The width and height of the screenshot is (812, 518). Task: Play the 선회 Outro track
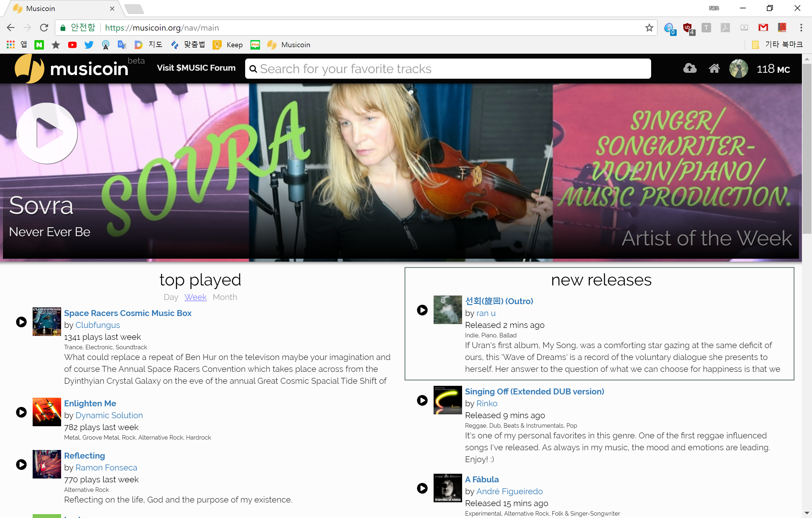422,310
